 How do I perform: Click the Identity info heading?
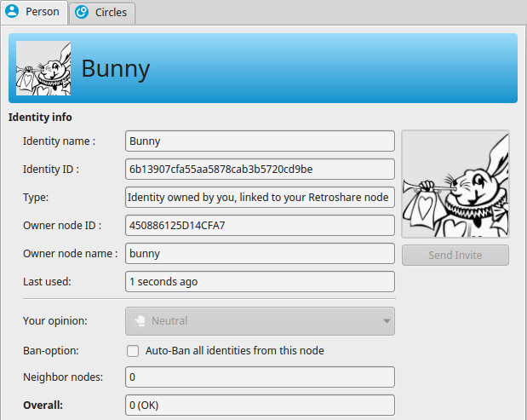tap(40, 117)
